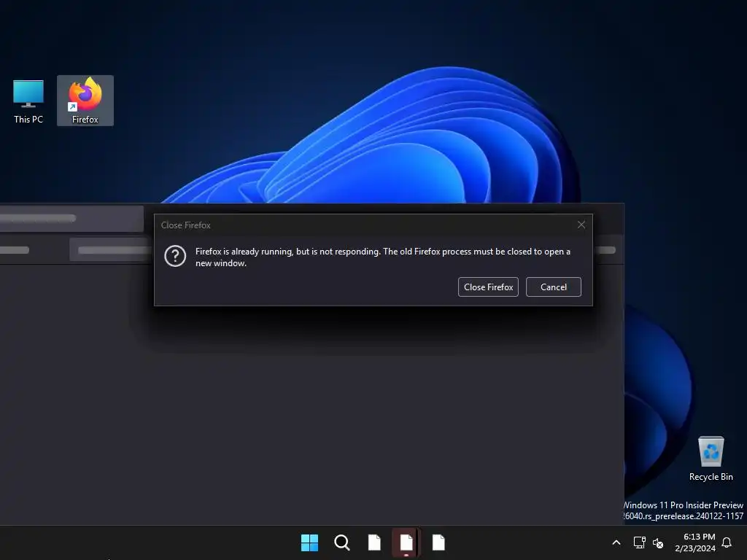The width and height of the screenshot is (747, 560).
Task: Open notifications bell icon
Action: 727,542
